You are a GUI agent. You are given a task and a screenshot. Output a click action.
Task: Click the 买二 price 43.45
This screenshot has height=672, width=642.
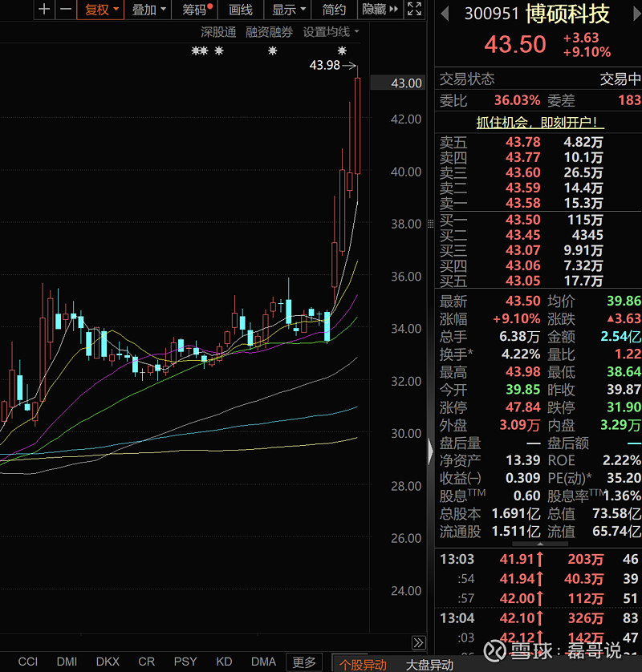point(522,235)
